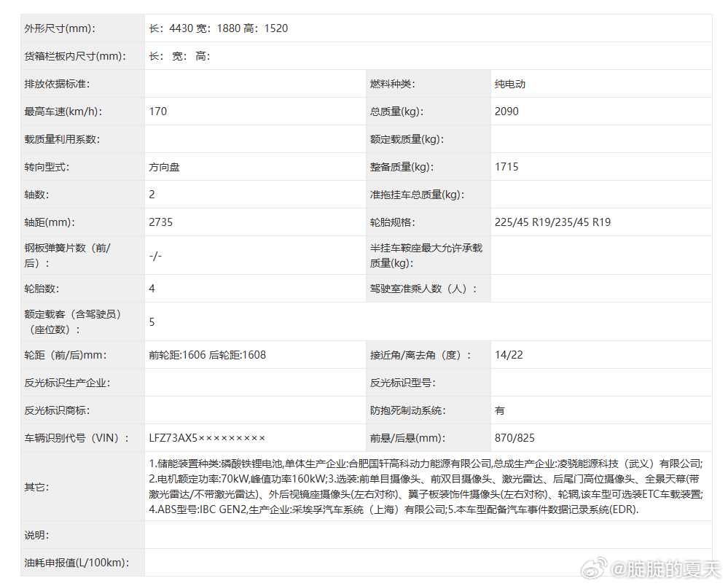Click the 油耗申报值(L/100km) label
This screenshot has width=728, height=586.
(x=77, y=563)
